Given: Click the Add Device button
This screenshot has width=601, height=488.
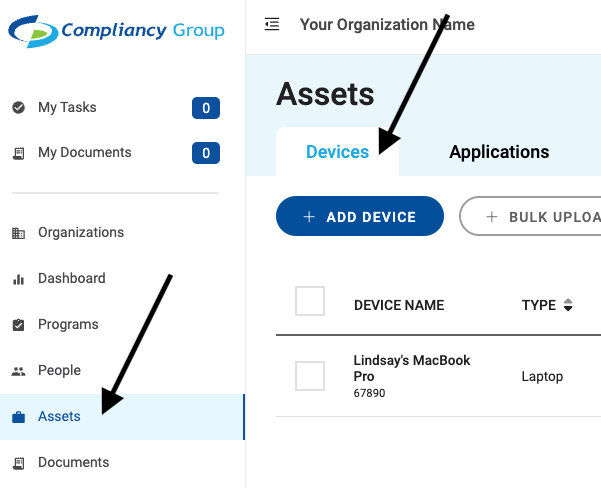Looking at the screenshot, I should 360,216.
